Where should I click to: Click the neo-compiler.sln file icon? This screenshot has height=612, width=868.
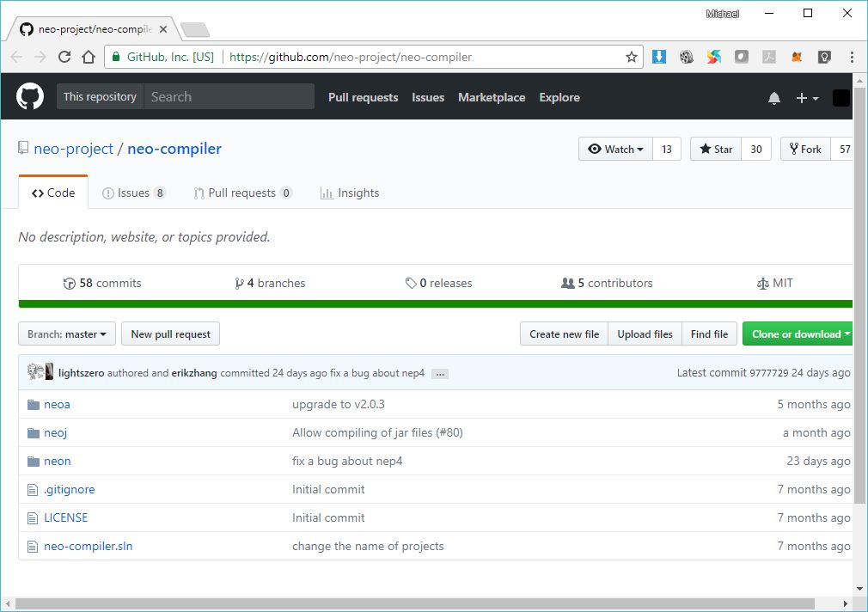[33, 547]
